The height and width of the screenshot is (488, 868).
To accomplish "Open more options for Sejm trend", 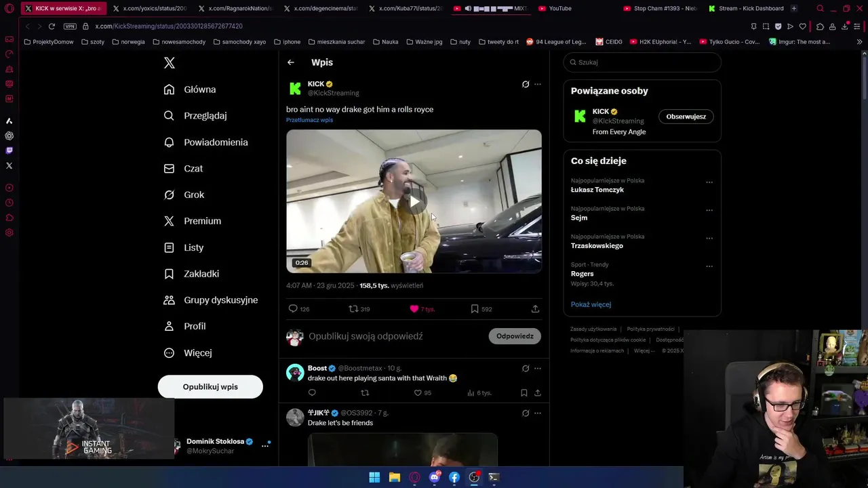I will pos(709,210).
